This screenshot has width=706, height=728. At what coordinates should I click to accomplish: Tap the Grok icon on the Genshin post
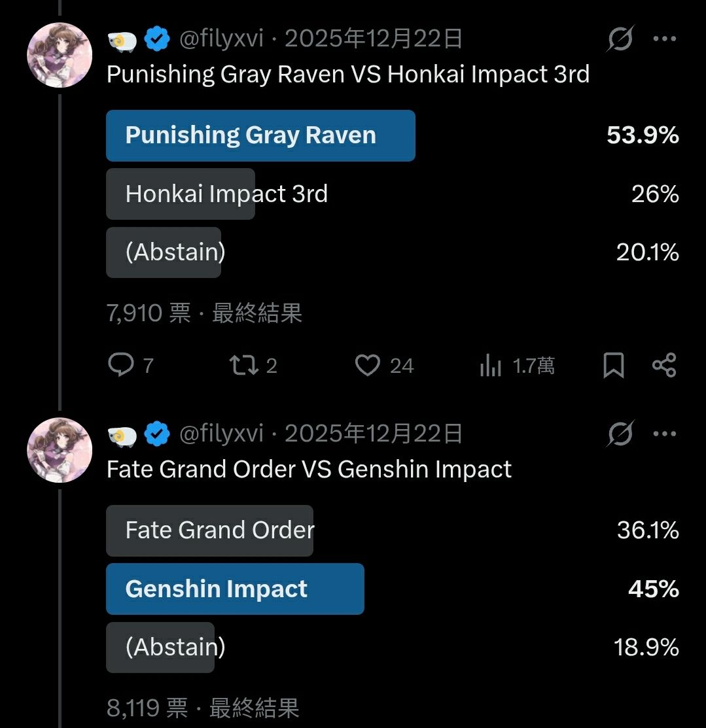(620, 434)
